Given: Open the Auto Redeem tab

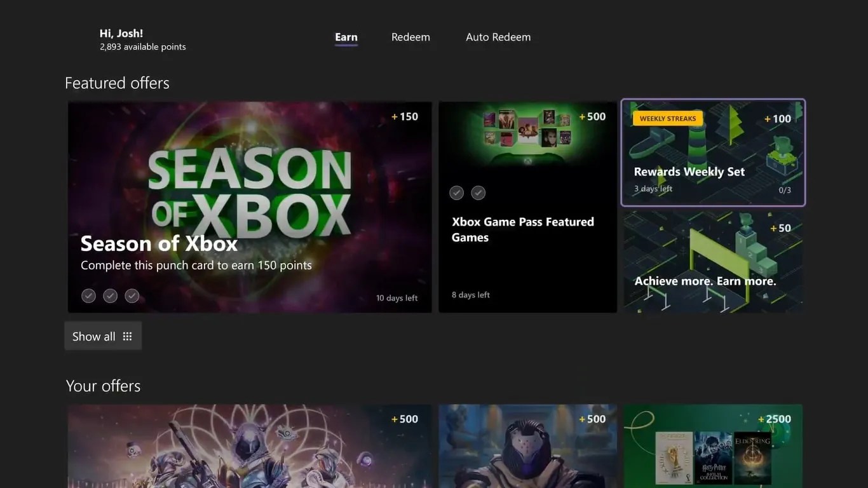Looking at the screenshot, I should [498, 37].
